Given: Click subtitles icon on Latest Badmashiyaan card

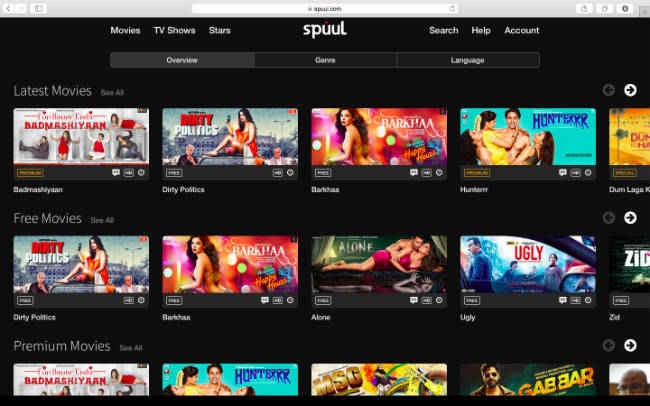Looking at the screenshot, I should pos(116,173).
